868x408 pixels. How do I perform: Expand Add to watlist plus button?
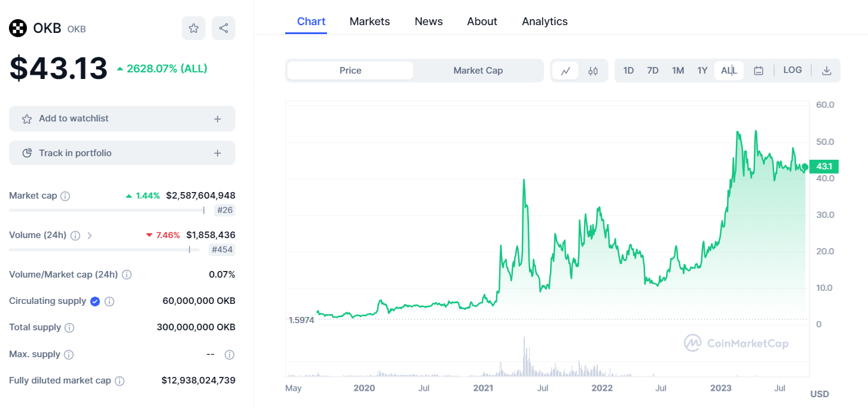218,119
